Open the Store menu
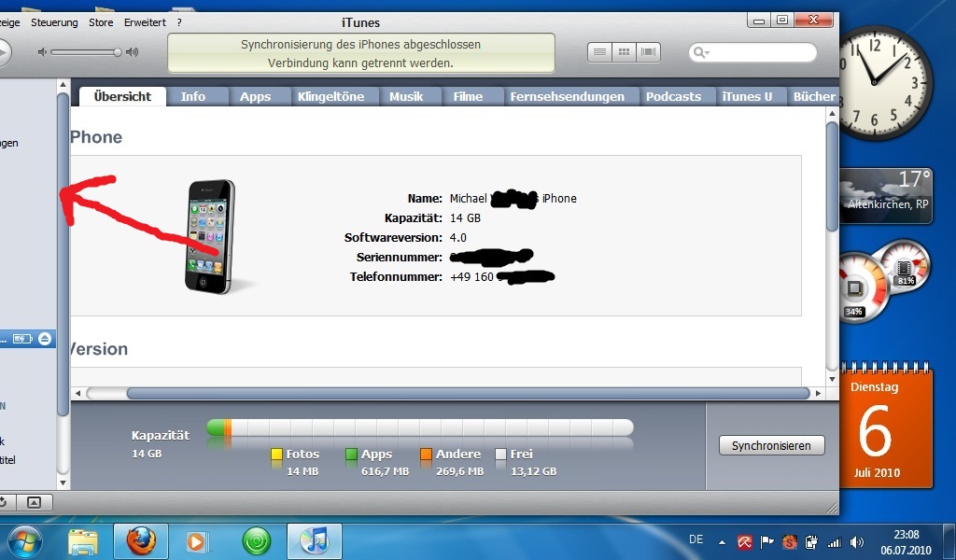Image resolution: width=956 pixels, height=560 pixels. click(100, 21)
